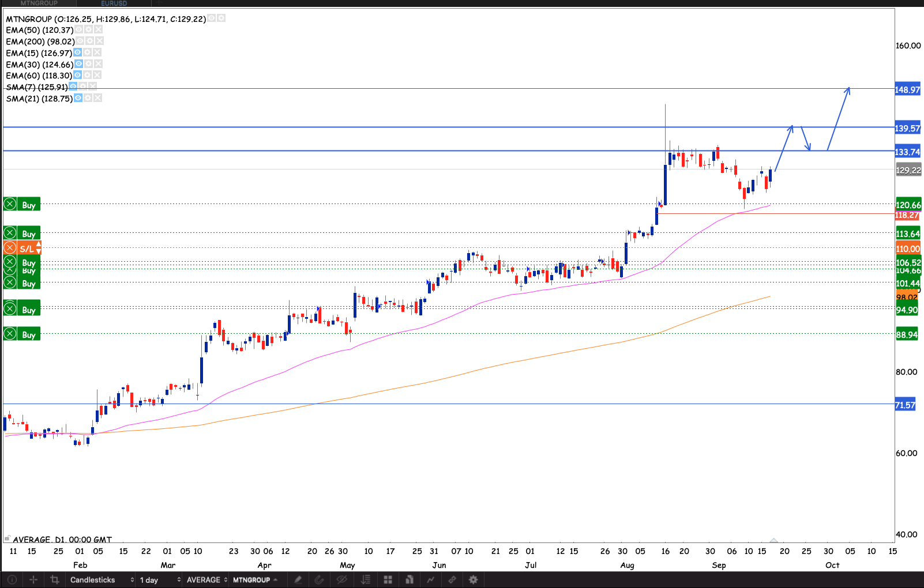The width and height of the screenshot is (924, 588).
Task: Toggle visibility eye for EMA(15) indicator
Action: pos(78,52)
